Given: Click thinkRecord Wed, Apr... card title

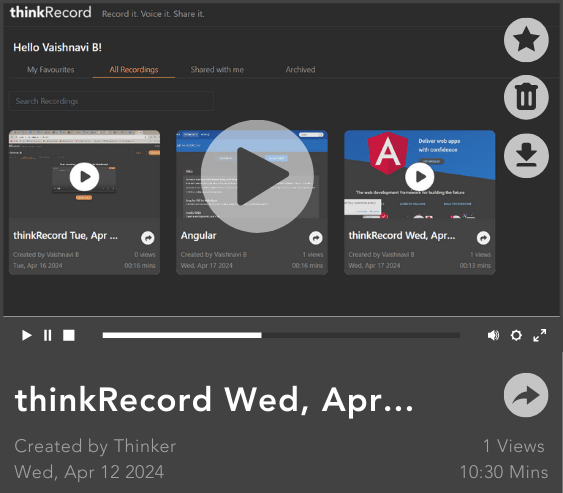Looking at the screenshot, I should point(402,236).
